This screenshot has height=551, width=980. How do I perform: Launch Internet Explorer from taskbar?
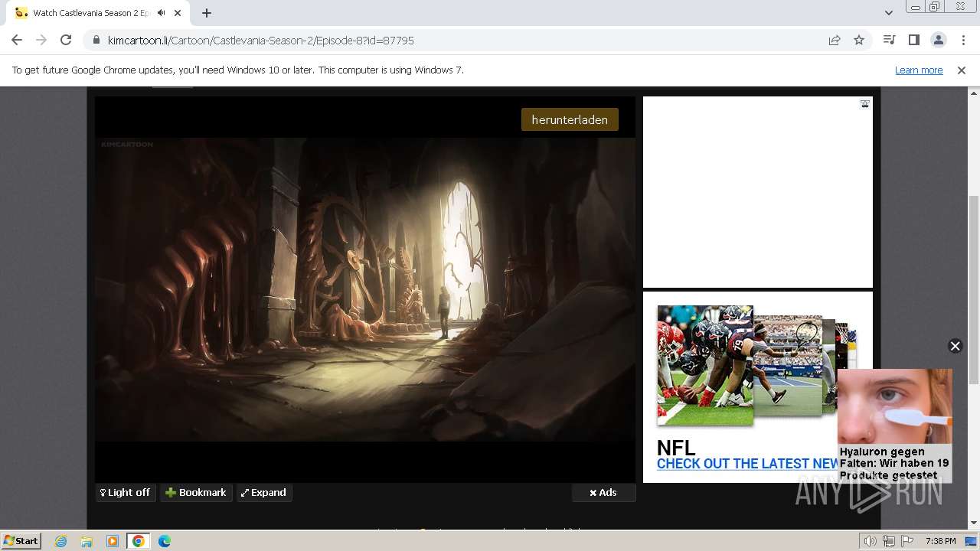(61, 541)
